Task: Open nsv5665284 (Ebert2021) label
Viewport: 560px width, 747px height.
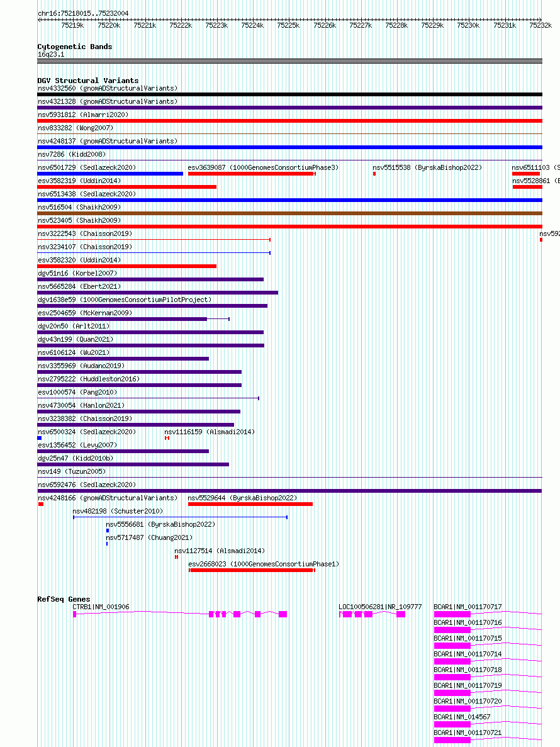Action: tap(79, 287)
